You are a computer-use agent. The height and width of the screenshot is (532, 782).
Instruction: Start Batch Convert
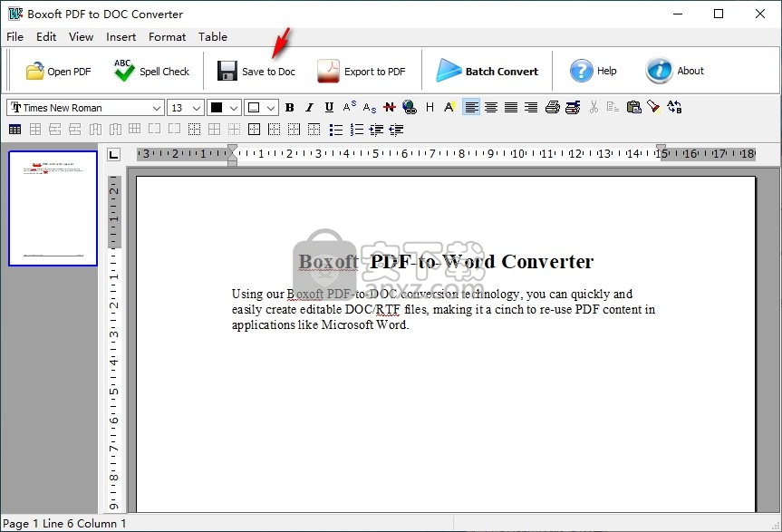pos(488,72)
